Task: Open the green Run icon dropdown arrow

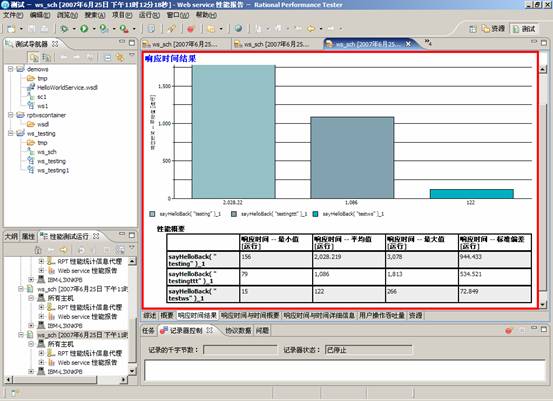Action: (x=94, y=29)
